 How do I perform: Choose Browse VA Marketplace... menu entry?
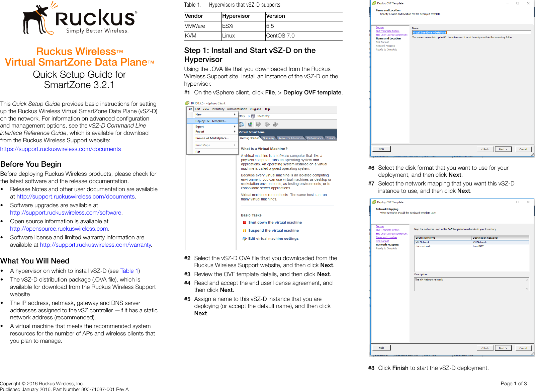coord(212,138)
